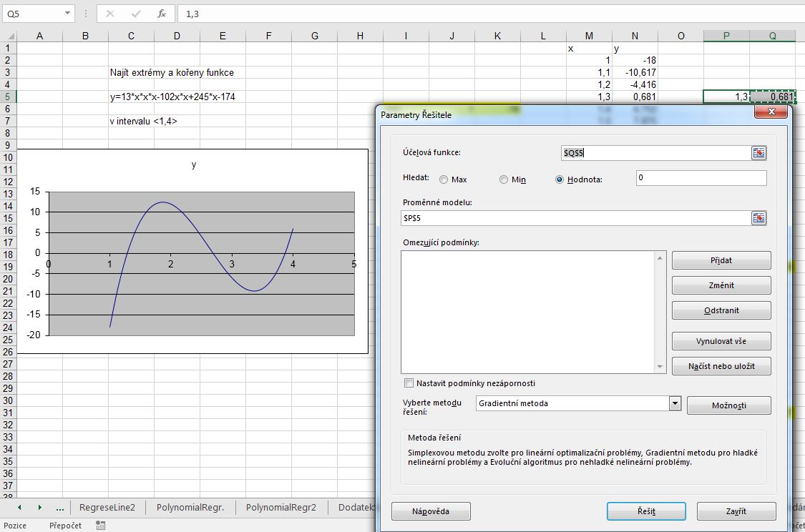
Task: Click the Změnit button
Action: click(x=721, y=285)
